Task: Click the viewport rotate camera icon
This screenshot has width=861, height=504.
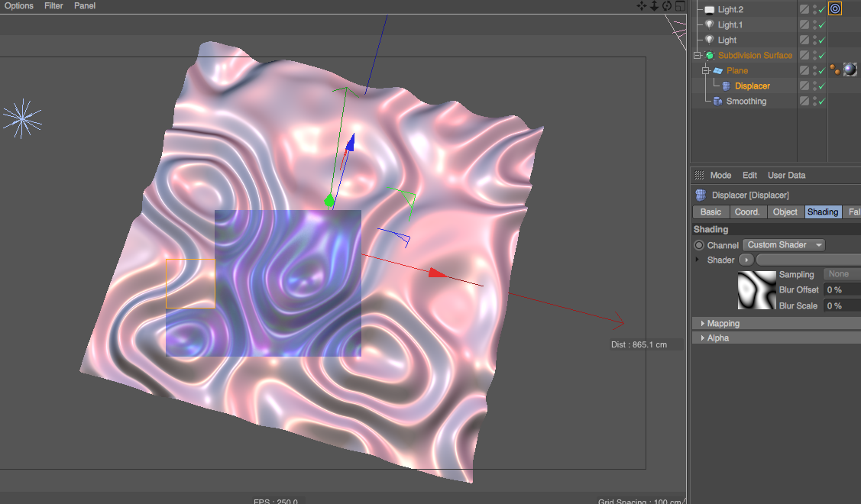Action: point(666,6)
